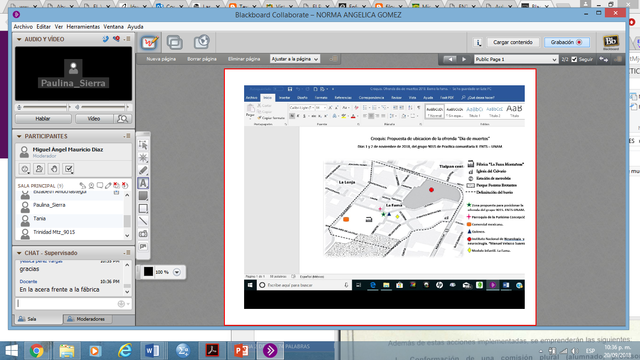Switch to application sharing mode icon
Image resolution: width=640 pixels, height=360 pixels.
pyautogui.click(x=175, y=42)
